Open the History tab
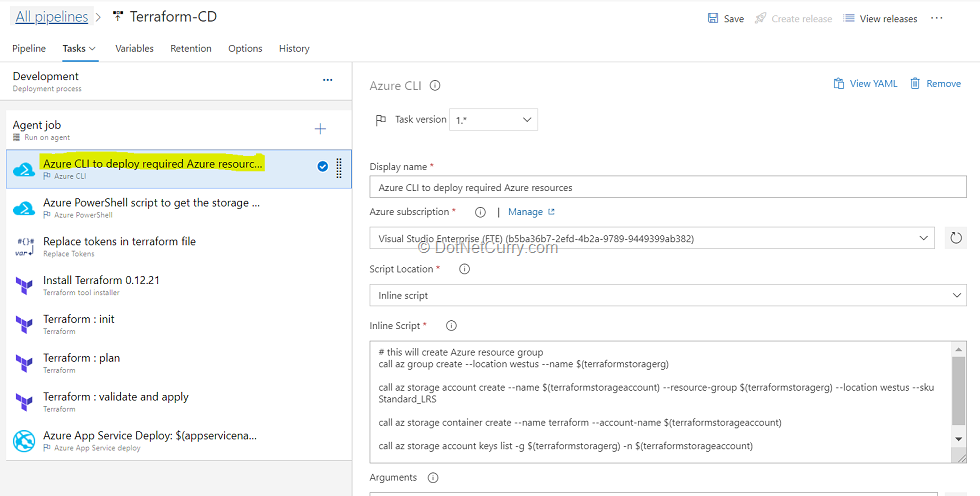The image size is (980, 496). 294,48
